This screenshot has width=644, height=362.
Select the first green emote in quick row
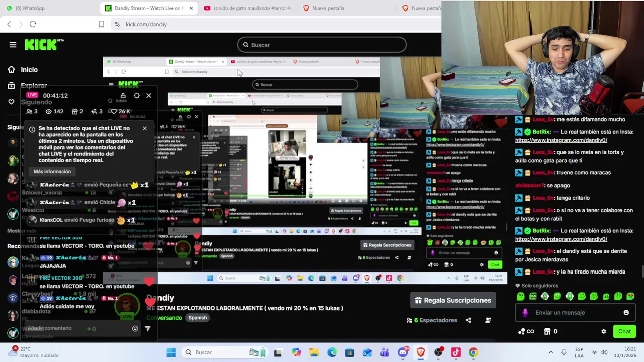tap(521, 297)
